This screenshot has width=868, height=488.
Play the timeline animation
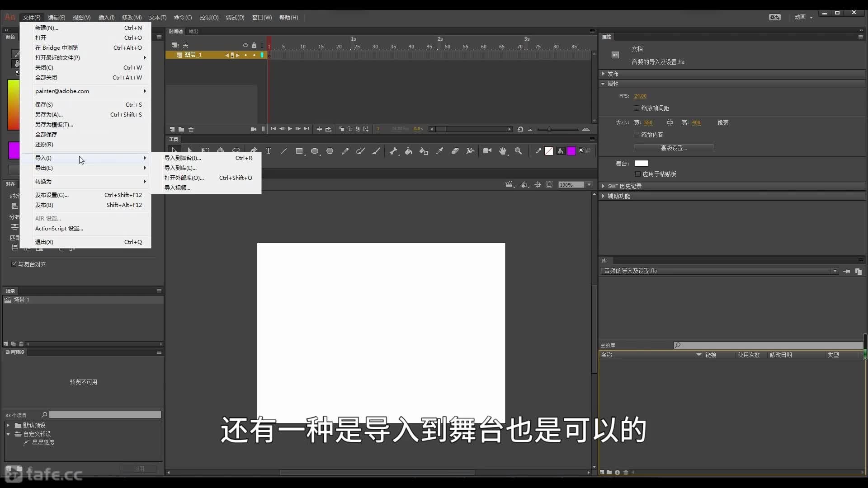coord(290,129)
